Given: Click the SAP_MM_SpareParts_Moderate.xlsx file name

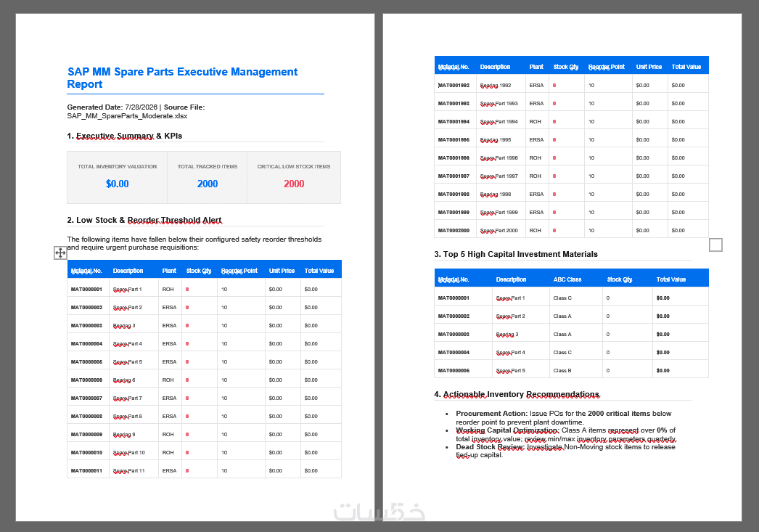Looking at the screenshot, I should pyautogui.click(x=127, y=116).
